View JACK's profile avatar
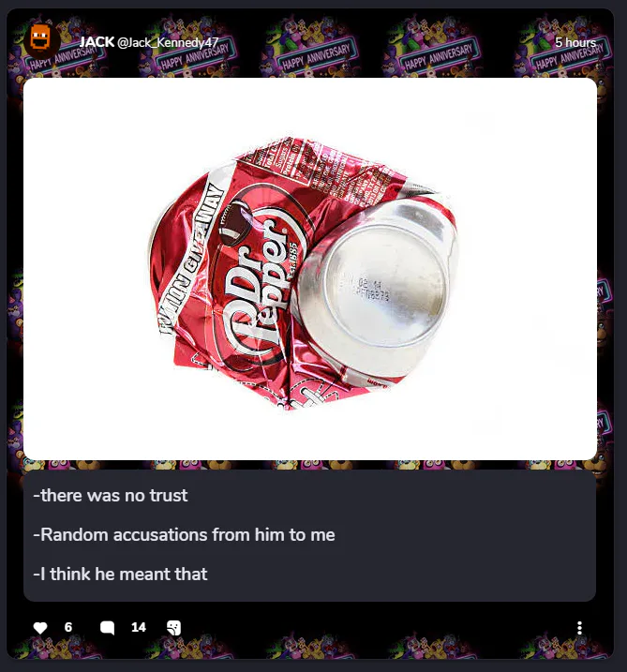Image resolution: width=627 pixels, height=672 pixels. point(41,40)
